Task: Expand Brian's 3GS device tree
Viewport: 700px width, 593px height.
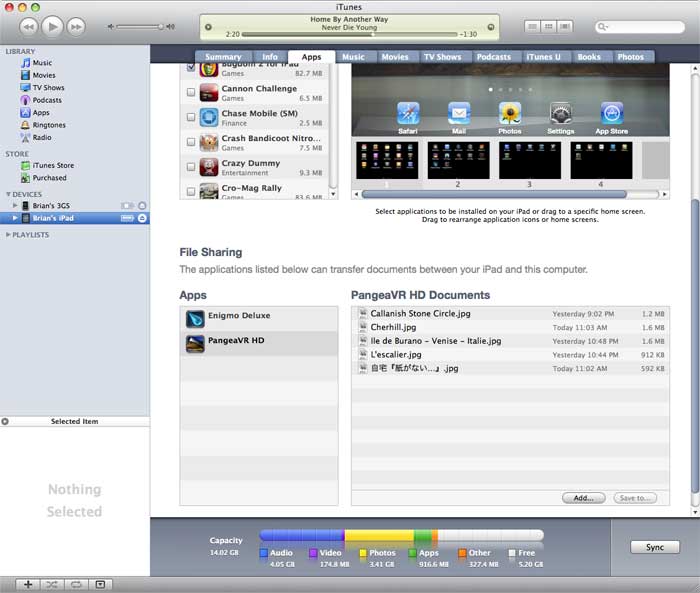Action: 15,206
